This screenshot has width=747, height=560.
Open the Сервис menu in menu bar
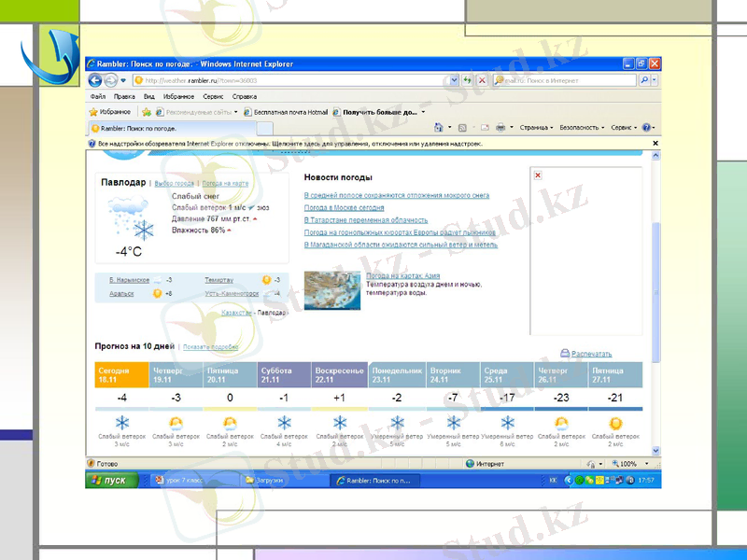[213, 96]
